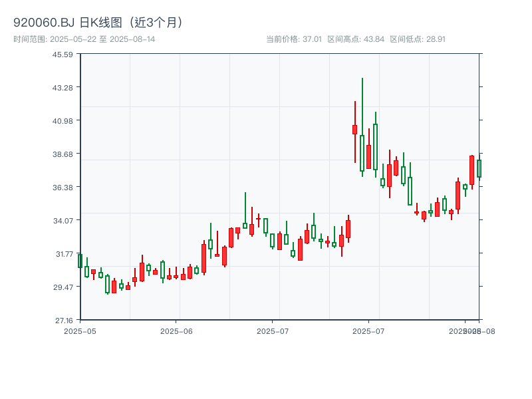This screenshot has width=532, height=399.
Task: Select the 40.98 y-axis tick label
Action: tap(63, 121)
